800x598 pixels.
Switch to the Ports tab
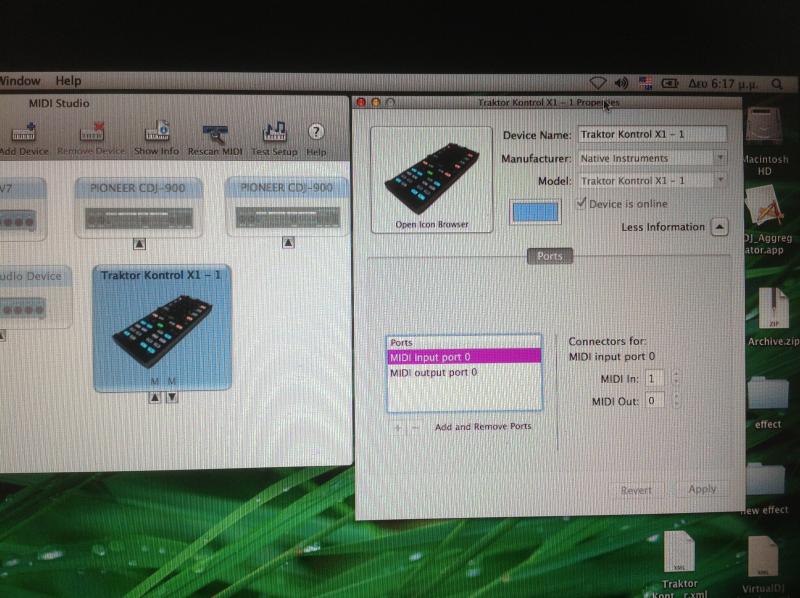pyautogui.click(x=549, y=256)
